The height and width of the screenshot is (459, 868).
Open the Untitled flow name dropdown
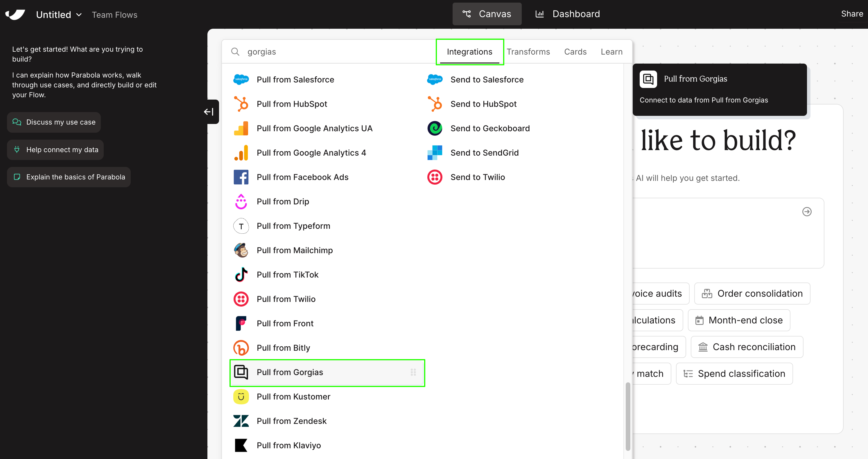(59, 15)
